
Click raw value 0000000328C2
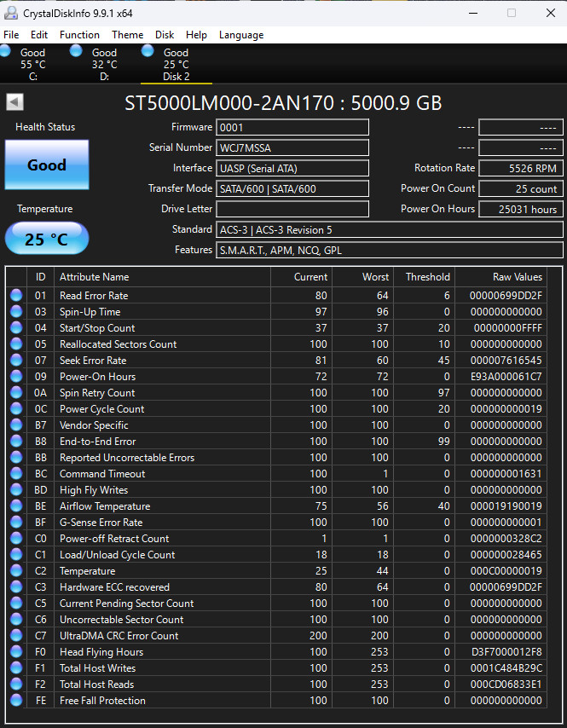click(506, 539)
